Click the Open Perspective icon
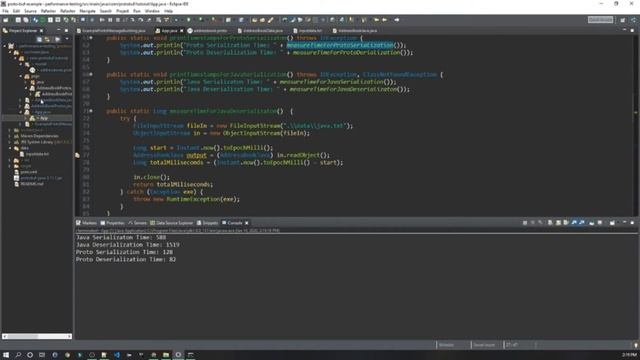 (x=622, y=20)
